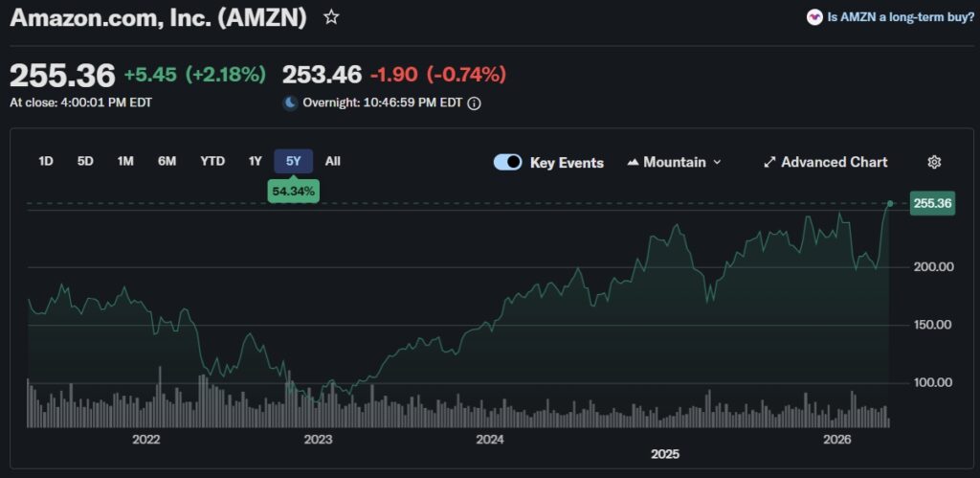980x478 pixels.
Task: Open the Advanced Chart view
Action: coord(834,163)
